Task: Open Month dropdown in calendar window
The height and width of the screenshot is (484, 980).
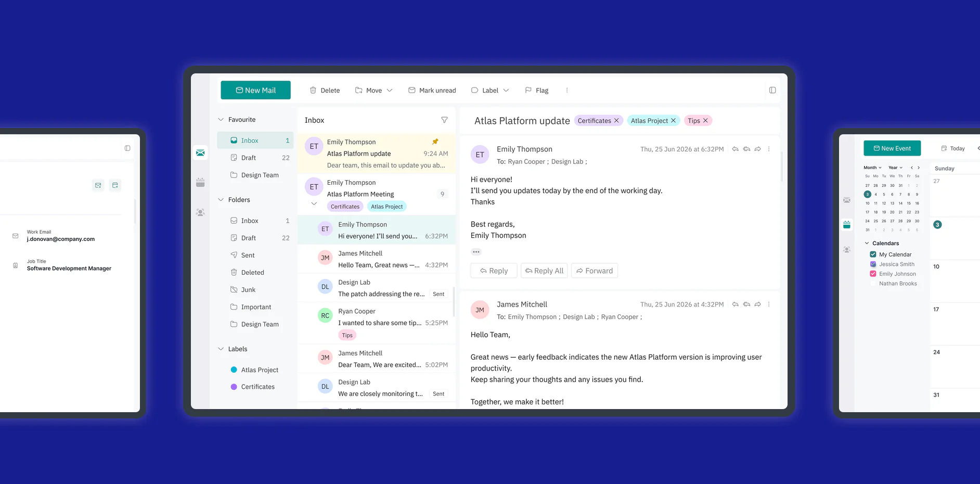Action: coord(872,168)
